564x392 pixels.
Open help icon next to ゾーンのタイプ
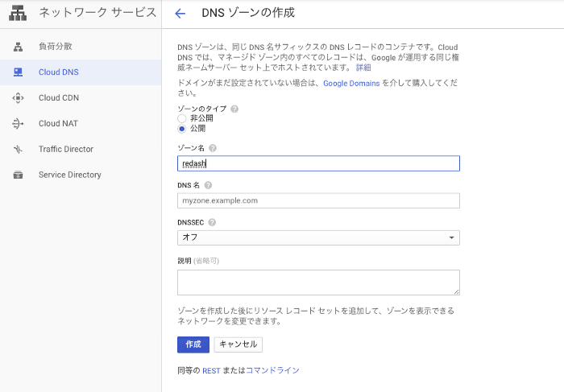(x=234, y=109)
